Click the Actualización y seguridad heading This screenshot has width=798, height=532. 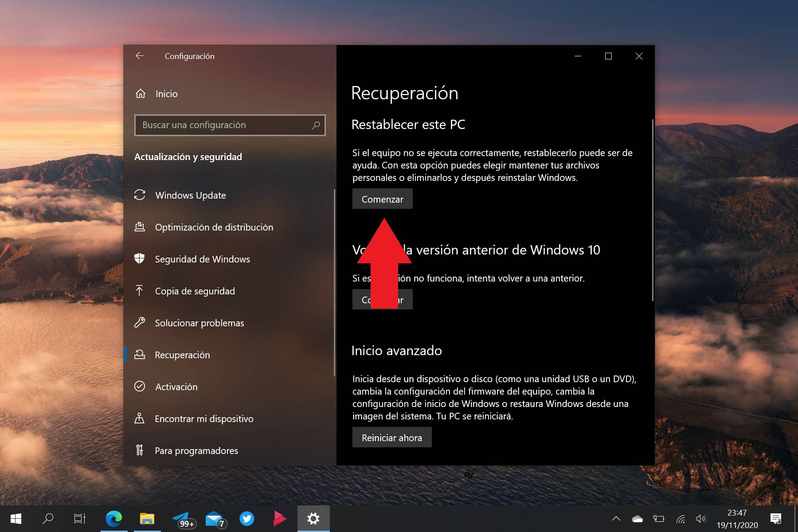click(188, 156)
